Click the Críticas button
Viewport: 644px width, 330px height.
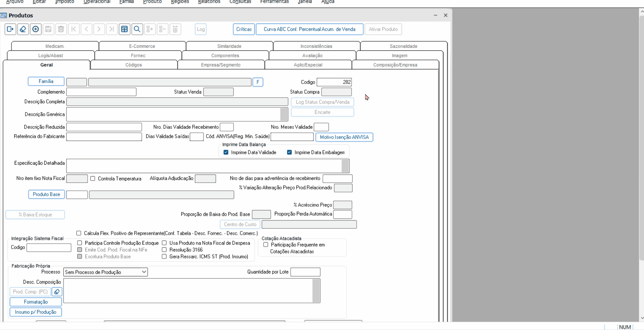[x=244, y=29]
